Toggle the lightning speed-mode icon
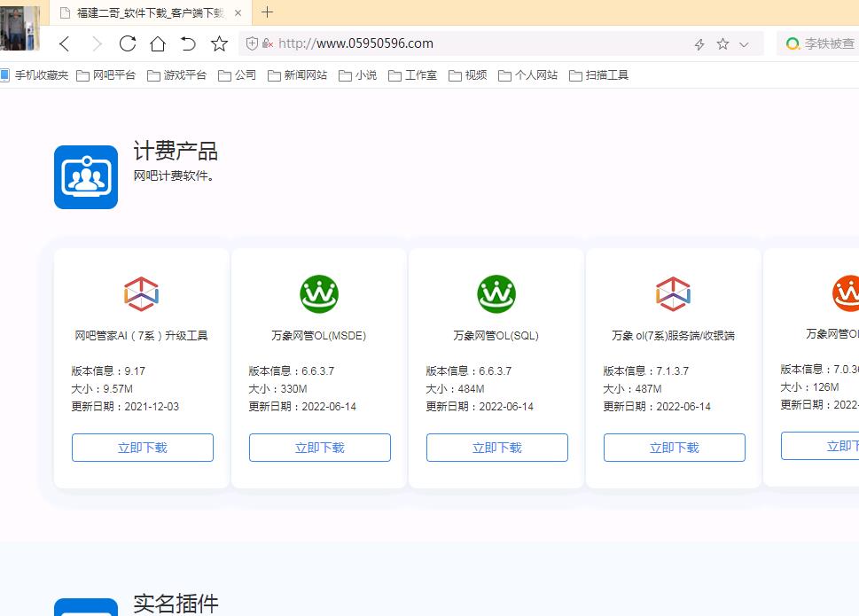This screenshot has width=859, height=616. 699,43
